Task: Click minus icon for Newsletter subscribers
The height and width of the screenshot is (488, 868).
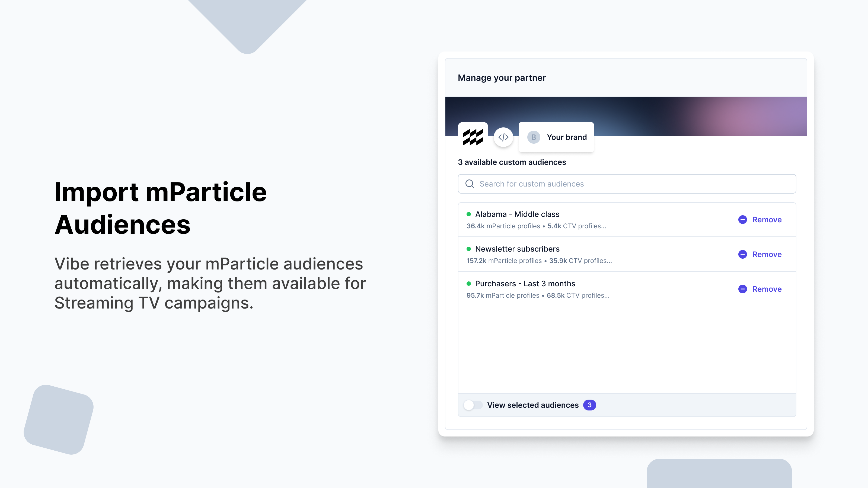Action: click(x=742, y=254)
